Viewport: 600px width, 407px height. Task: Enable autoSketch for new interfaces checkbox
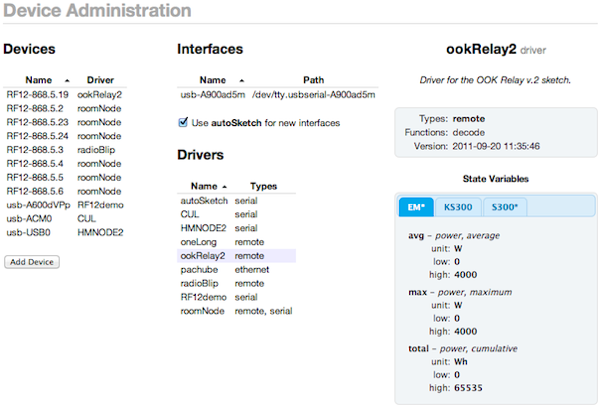pyautogui.click(x=183, y=122)
